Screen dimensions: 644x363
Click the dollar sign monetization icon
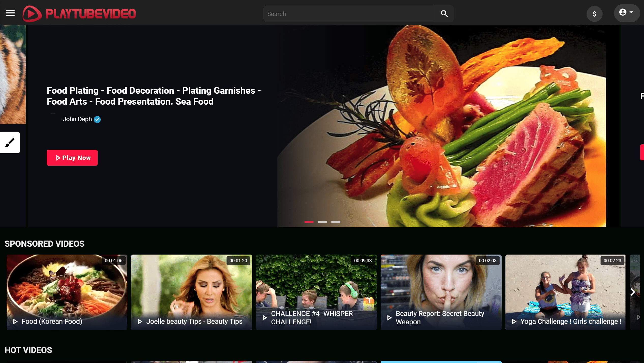pos(594,14)
